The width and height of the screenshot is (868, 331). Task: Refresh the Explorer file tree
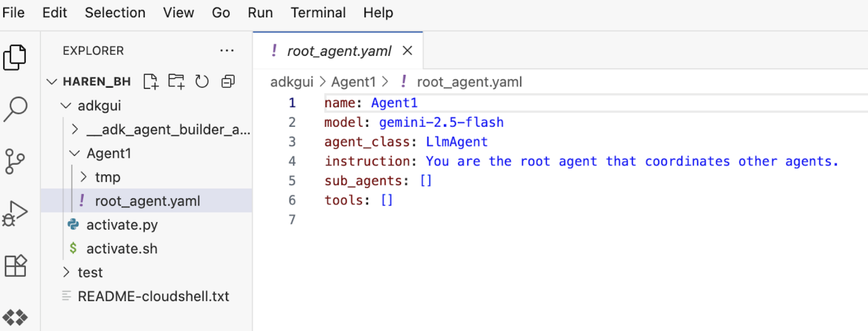202,81
